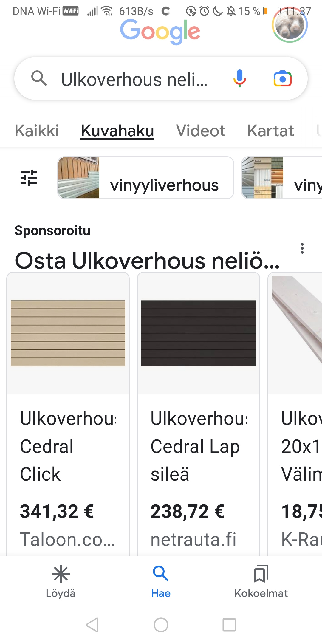
Task: Open the Cedral Click Taloon.com product
Action: click(68, 414)
